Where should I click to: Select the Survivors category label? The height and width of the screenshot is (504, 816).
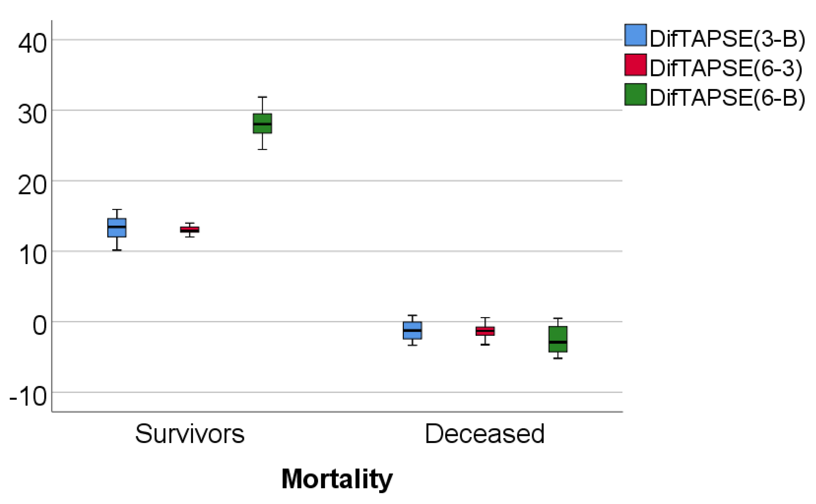point(190,434)
